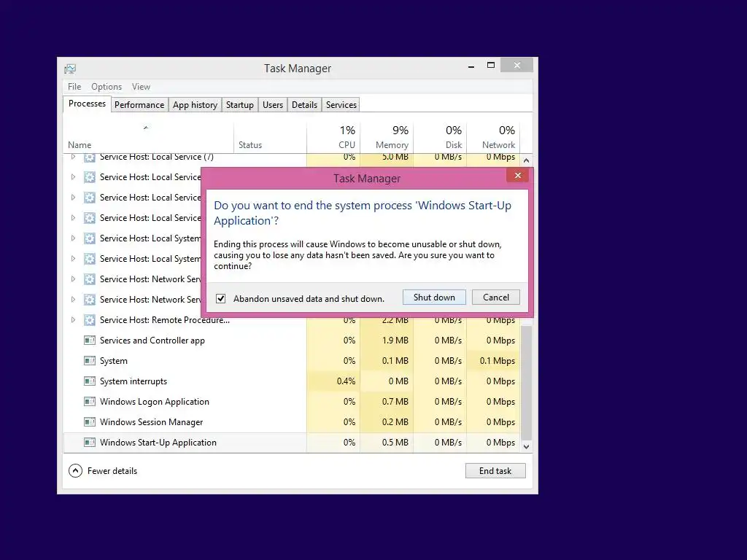Click the 0.1 Mbps network value for System
Screen dimensions: 747x560
pyautogui.click(x=498, y=361)
